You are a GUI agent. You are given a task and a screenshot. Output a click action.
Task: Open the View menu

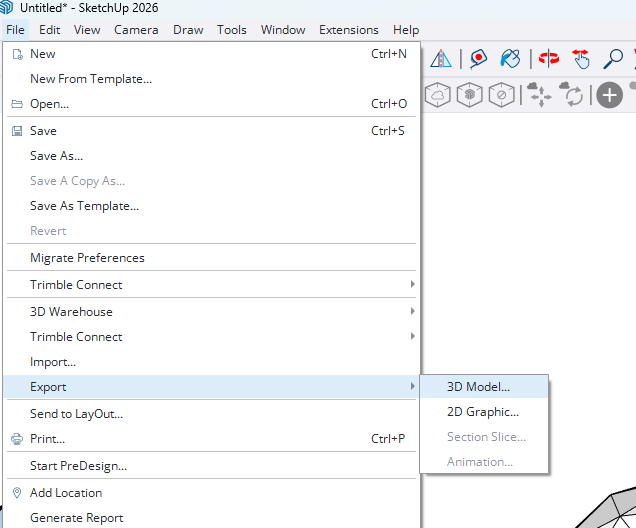(87, 30)
